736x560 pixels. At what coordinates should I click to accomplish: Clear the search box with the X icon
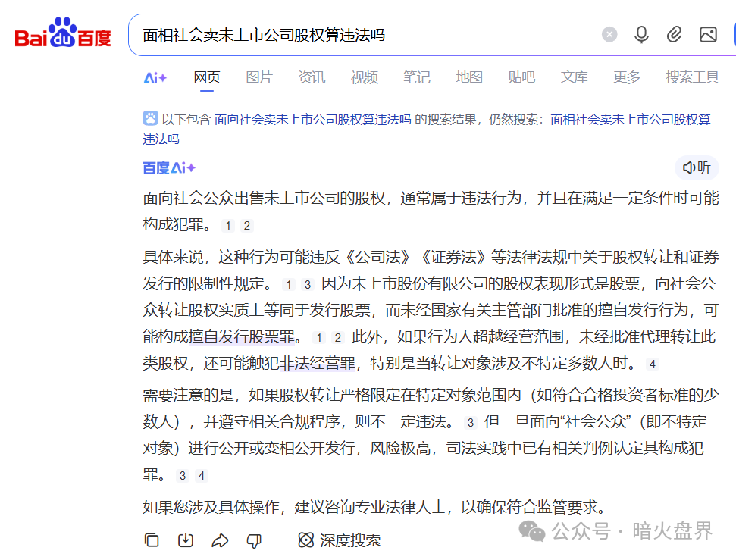tap(609, 33)
